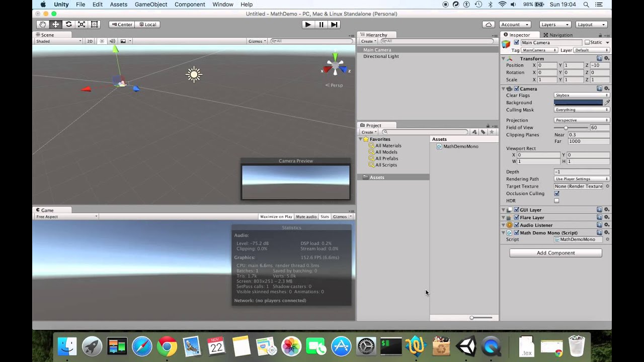
Task: Toggle scene audio speaker icon
Action: click(112, 41)
